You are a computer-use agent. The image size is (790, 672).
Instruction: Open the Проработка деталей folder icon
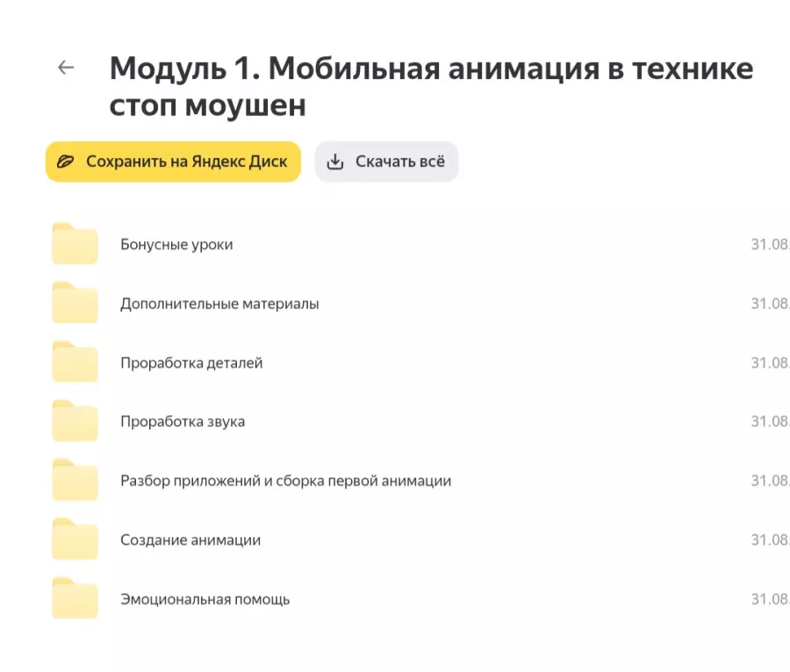(x=75, y=361)
